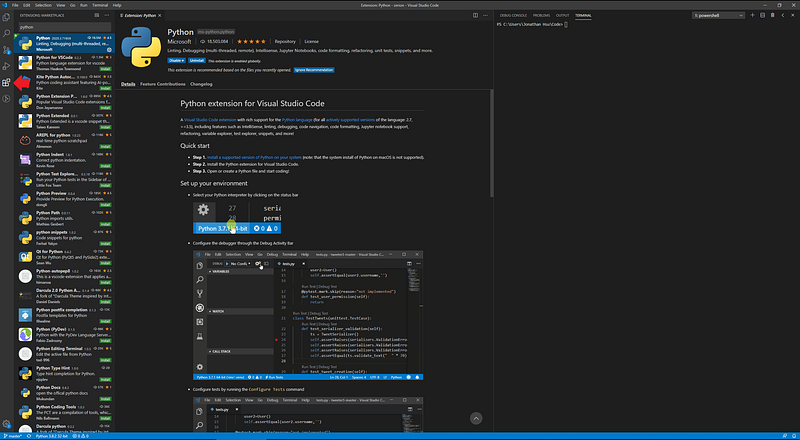Viewport: 800px width, 440px height.
Task: Click the feedback icon in status bar
Action: [785, 436]
